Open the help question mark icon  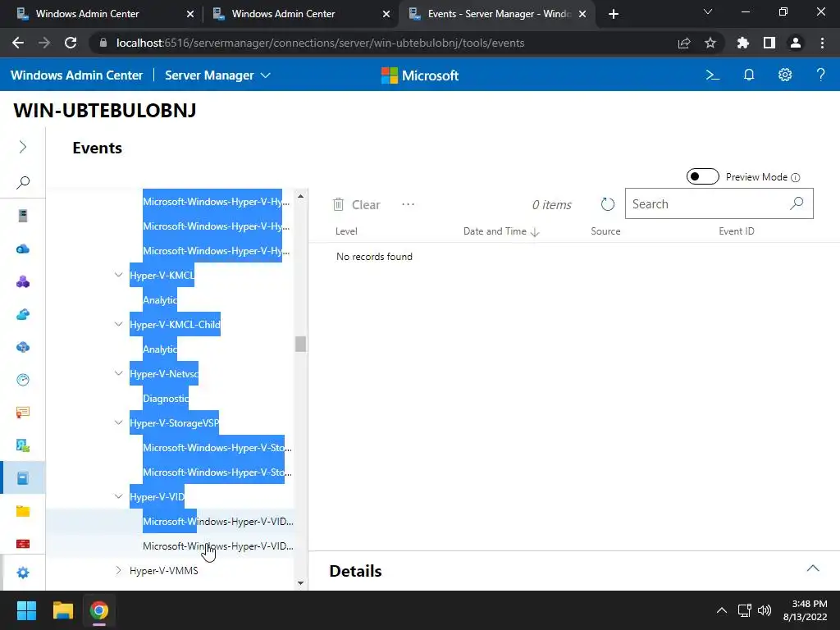tap(820, 75)
